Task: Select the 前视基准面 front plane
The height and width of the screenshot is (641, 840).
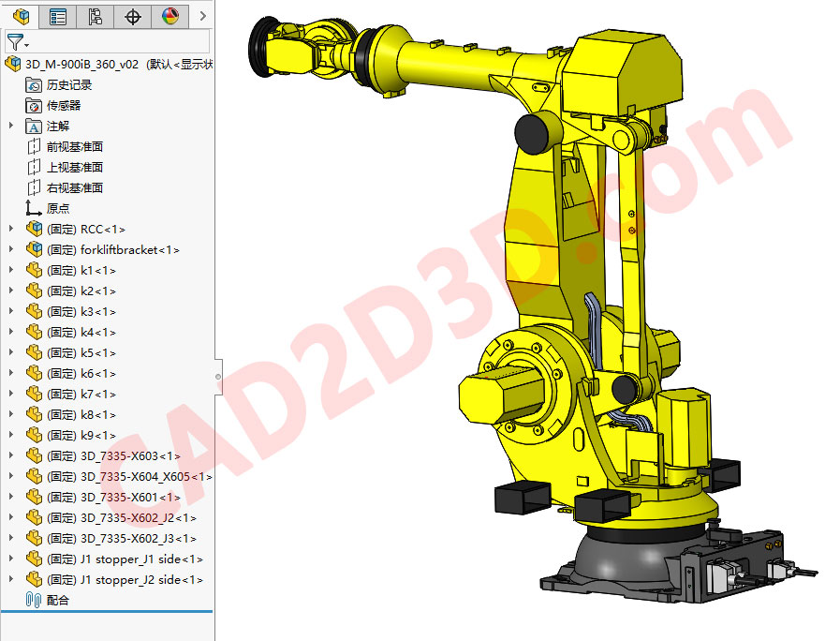Action: [x=77, y=146]
